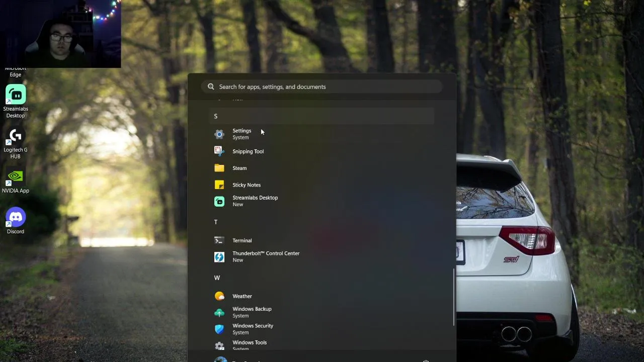This screenshot has height=362, width=644.
Task: Launch Snipping Tool icon
Action: (x=219, y=151)
